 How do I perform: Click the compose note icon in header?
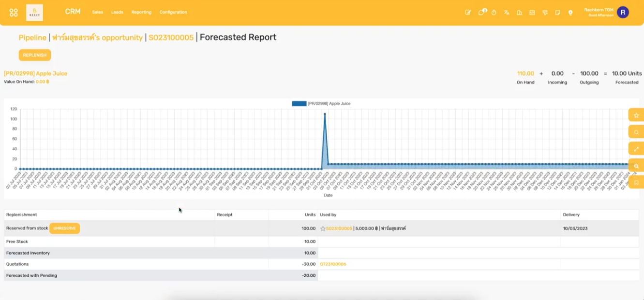[468, 13]
